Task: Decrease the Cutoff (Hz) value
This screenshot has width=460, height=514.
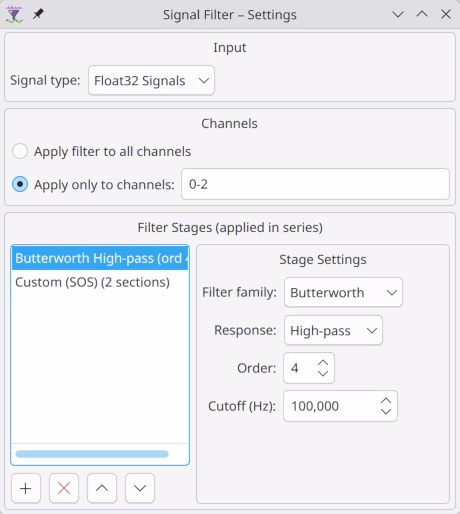Action: pos(386,411)
